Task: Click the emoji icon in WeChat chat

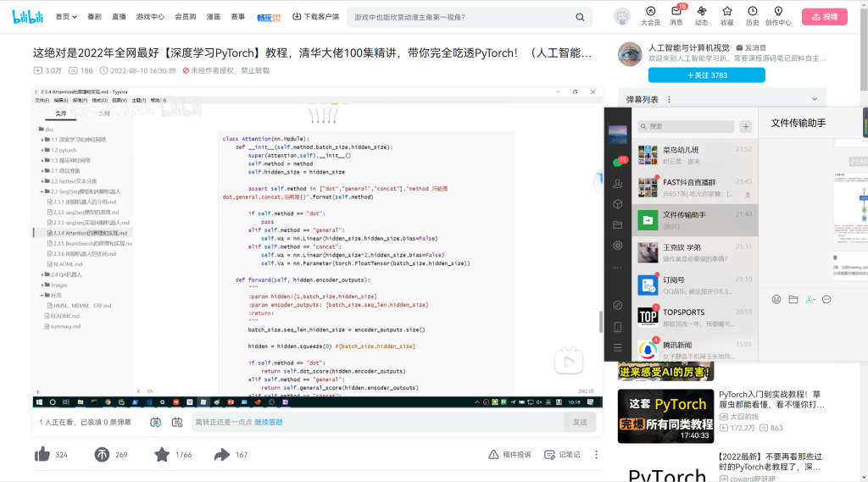Action: pos(776,299)
